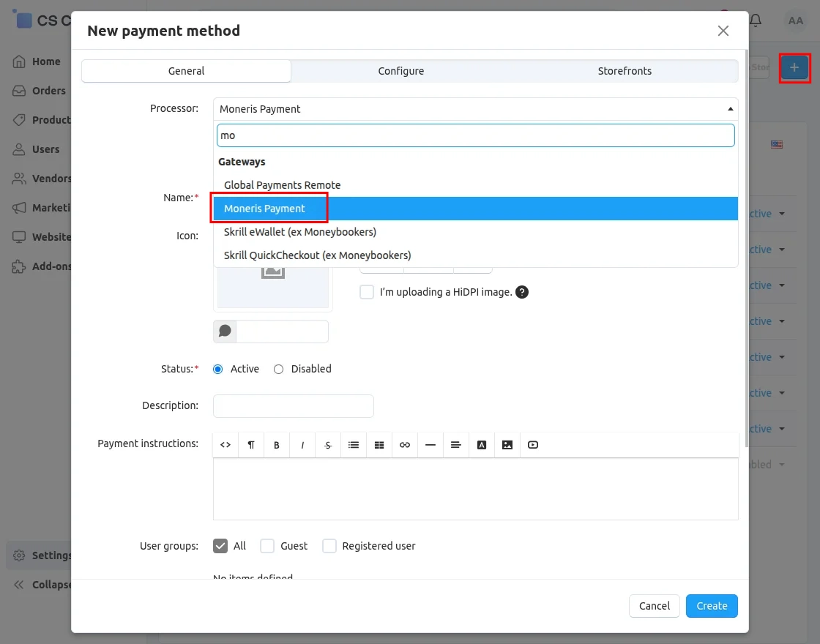
Task: Select the Active status radio button
Action: pyautogui.click(x=218, y=369)
